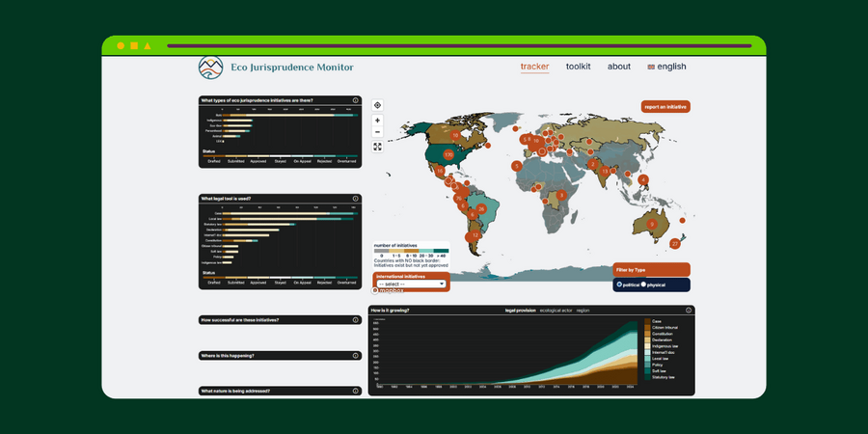
Task: Click the 170 cluster marker over United States
Action: (x=448, y=154)
